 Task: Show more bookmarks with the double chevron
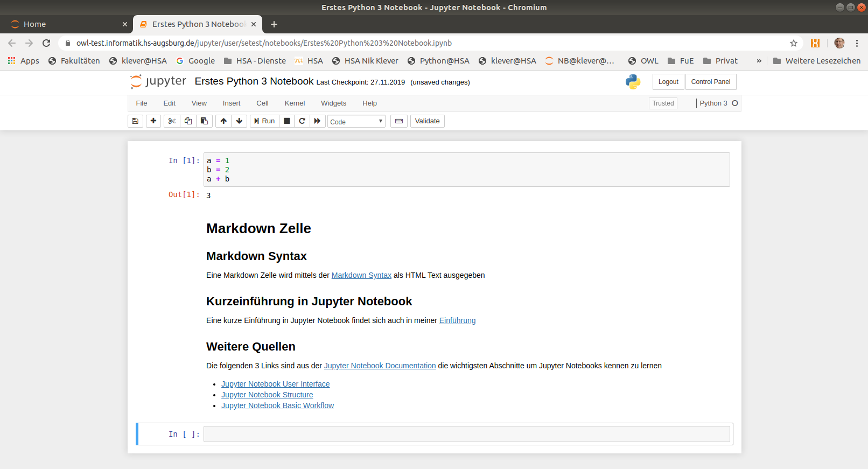[x=759, y=61]
